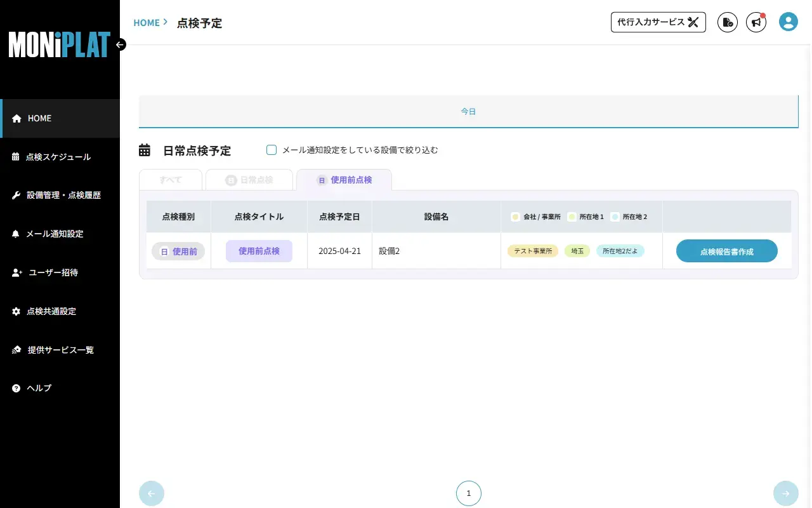
Task: Click the wrench icon for 設備管理・点検履歴
Action: (16, 195)
